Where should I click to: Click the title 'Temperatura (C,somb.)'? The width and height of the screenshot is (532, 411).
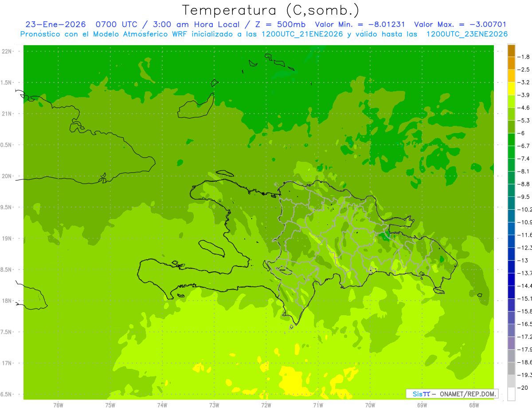coord(270,10)
